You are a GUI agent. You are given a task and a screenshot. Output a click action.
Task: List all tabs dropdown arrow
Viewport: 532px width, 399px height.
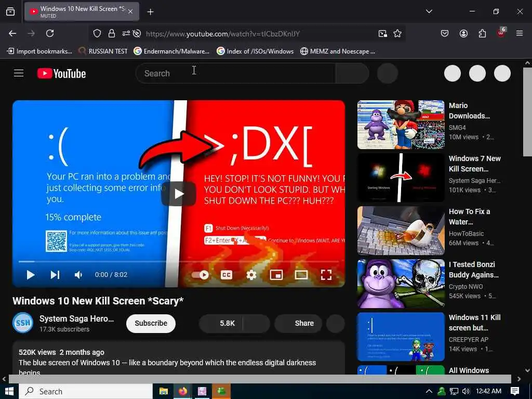click(x=429, y=11)
